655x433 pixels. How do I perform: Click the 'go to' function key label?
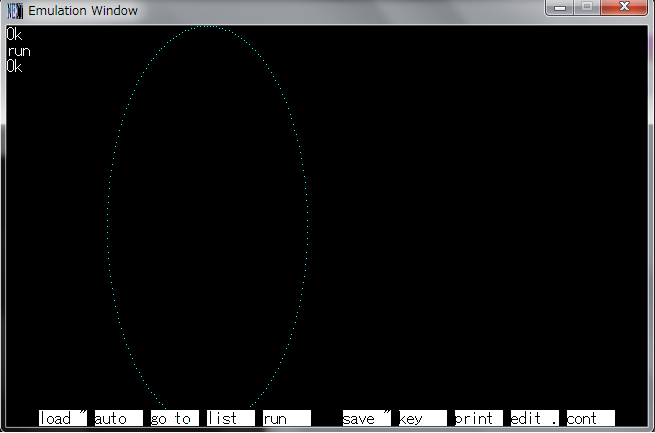(x=174, y=418)
